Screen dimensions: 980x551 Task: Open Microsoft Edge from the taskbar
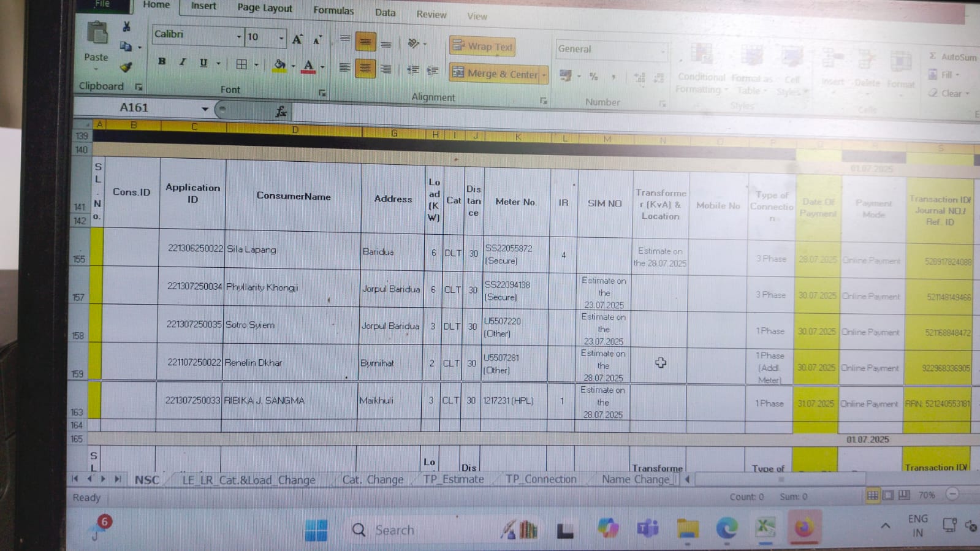pos(727,528)
